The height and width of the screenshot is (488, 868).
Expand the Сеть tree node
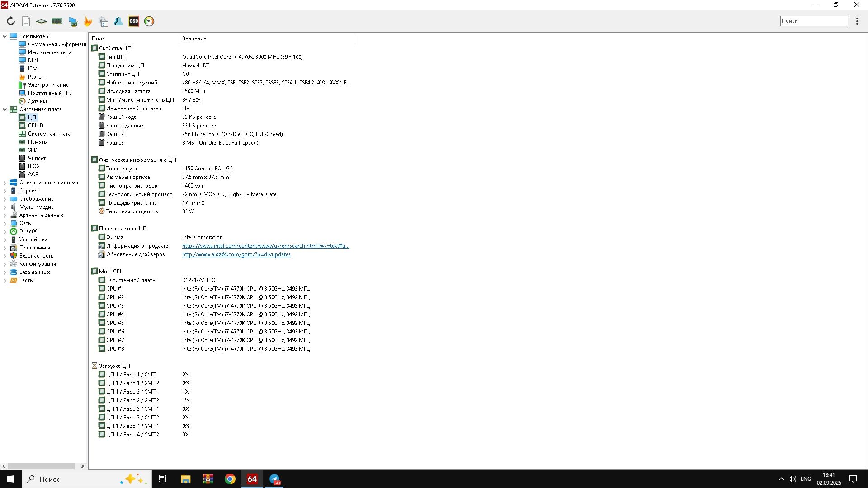(5, 223)
